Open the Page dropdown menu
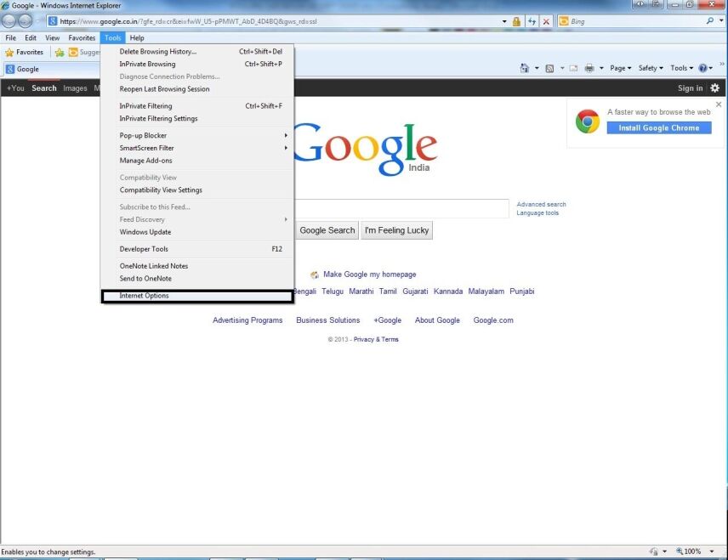Screen dimensions: 728x560 [618, 67]
